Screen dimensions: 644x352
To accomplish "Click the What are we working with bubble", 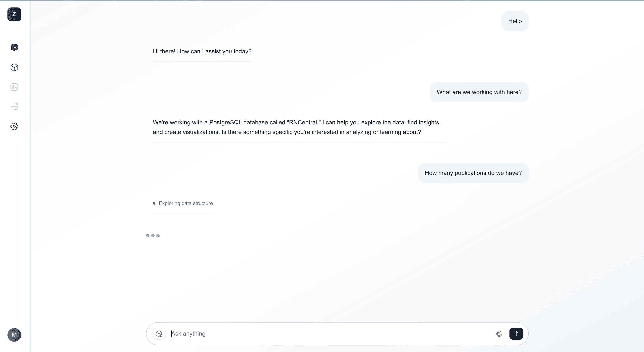I will click(479, 92).
